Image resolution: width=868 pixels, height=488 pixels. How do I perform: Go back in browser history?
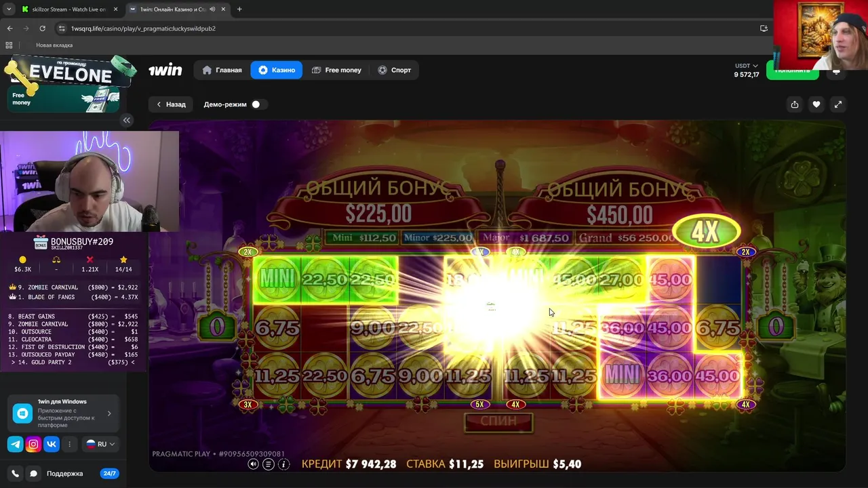[9, 28]
